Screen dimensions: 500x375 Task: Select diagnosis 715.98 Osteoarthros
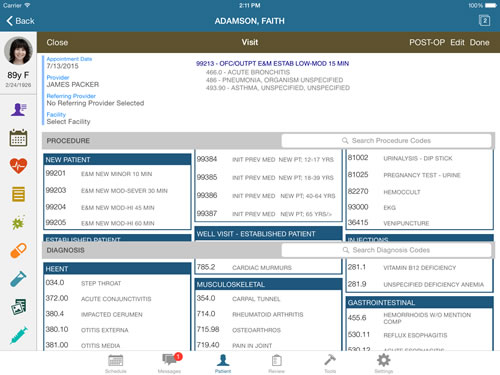(268, 330)
